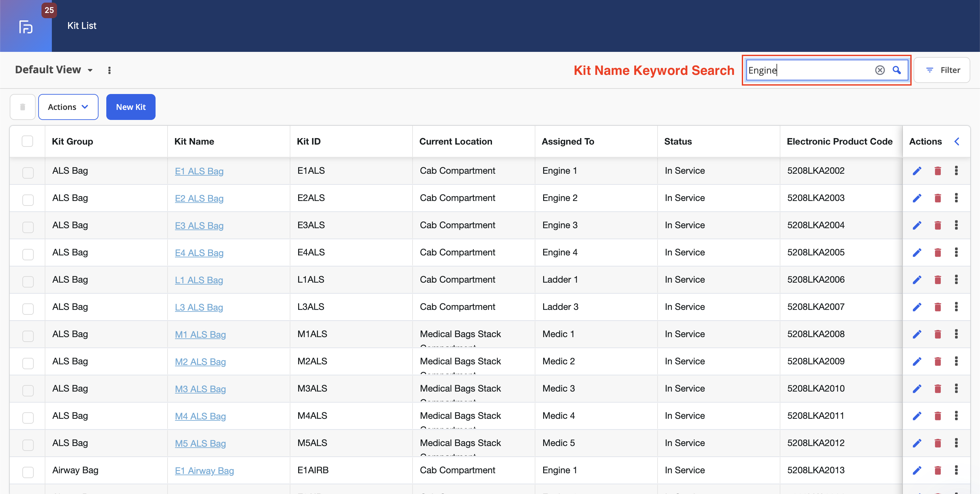Open the M3 ALS Bag link
This screenshot has height=494, width=980.
coord(200,389)
